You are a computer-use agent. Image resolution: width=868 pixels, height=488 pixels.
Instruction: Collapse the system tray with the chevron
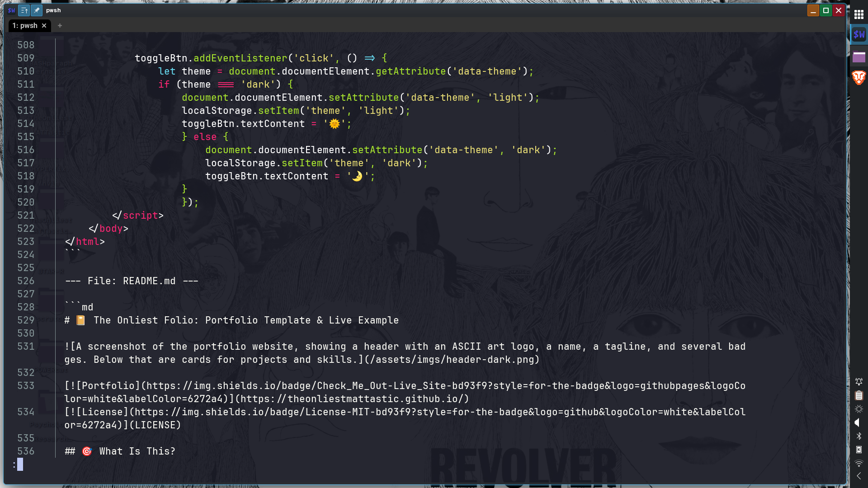pos(858,475)
